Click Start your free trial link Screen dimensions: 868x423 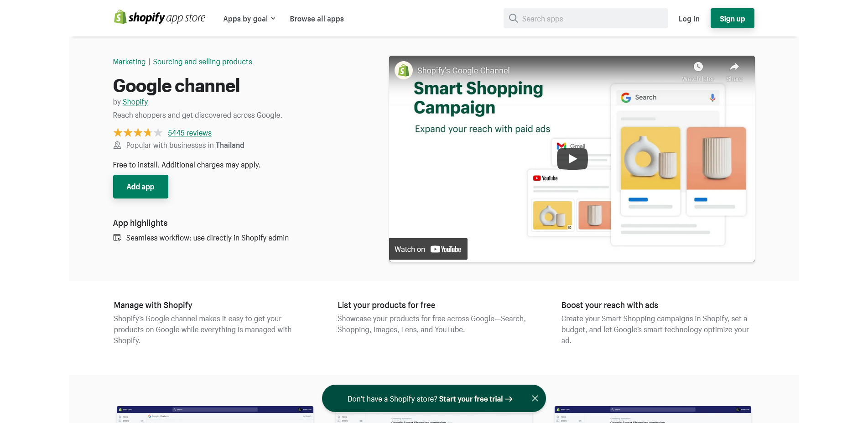tap(475, 399)
